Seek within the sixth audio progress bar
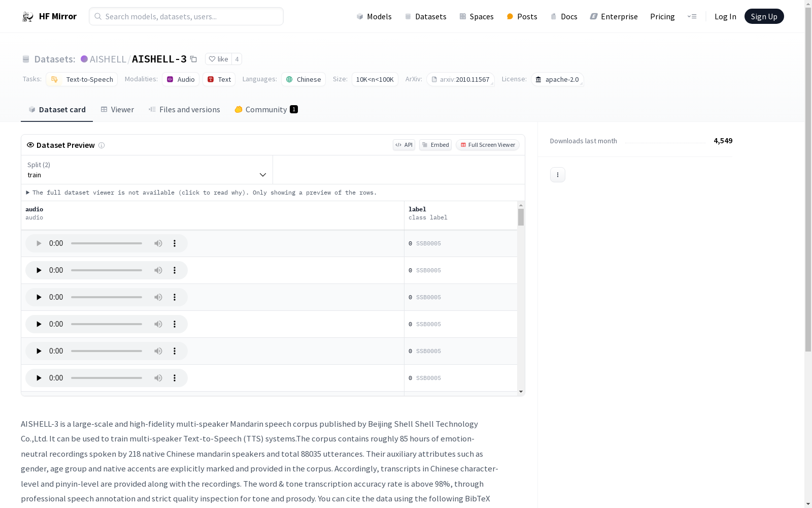Viewport: 812px width, 508px height. point(107,378)
